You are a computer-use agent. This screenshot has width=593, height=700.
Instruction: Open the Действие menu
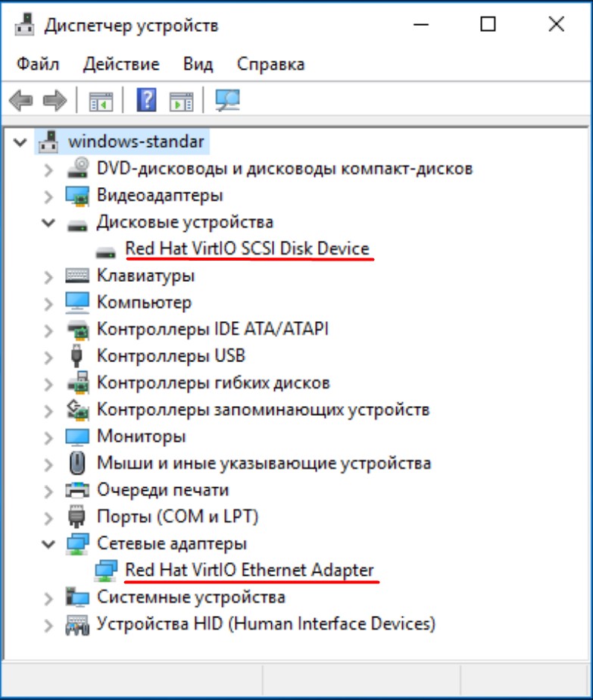pos(121,64)
